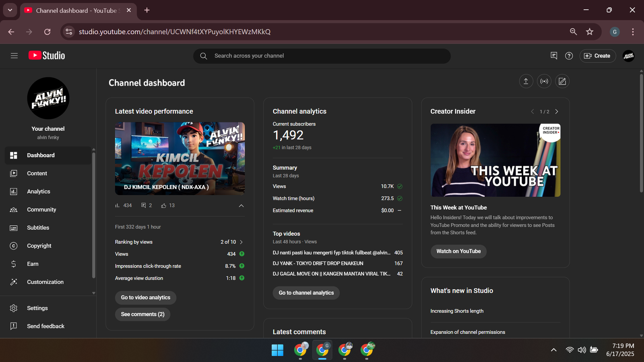Open Subtitles in the sidebar
Screen dimensions: 644x362
(48, 228)
